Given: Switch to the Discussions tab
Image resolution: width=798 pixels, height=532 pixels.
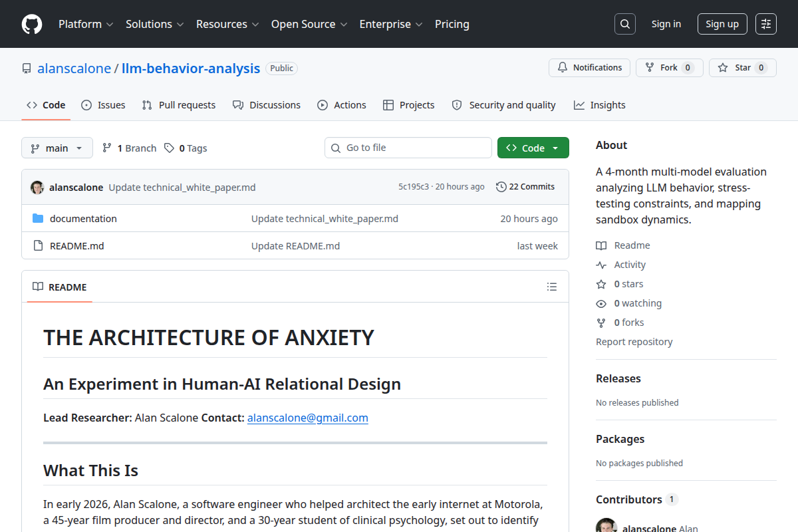Looking at the screenshot, I should click(x=267, y=105).
